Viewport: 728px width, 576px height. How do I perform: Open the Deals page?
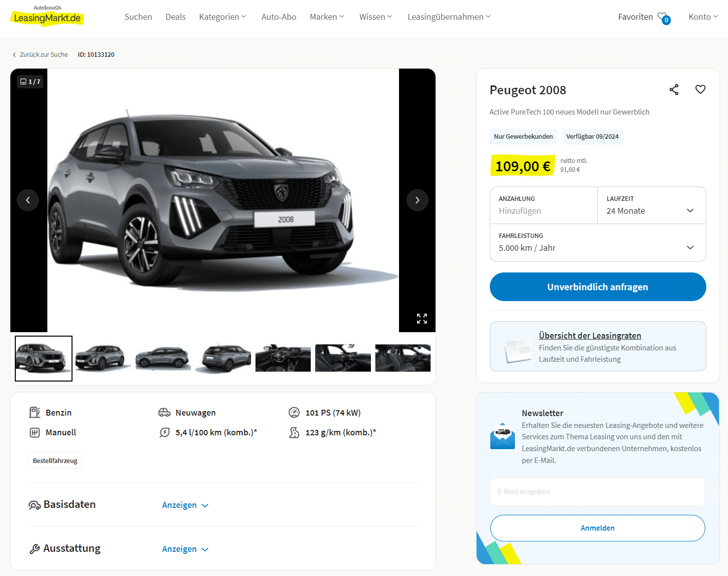[x=176, y=17]
